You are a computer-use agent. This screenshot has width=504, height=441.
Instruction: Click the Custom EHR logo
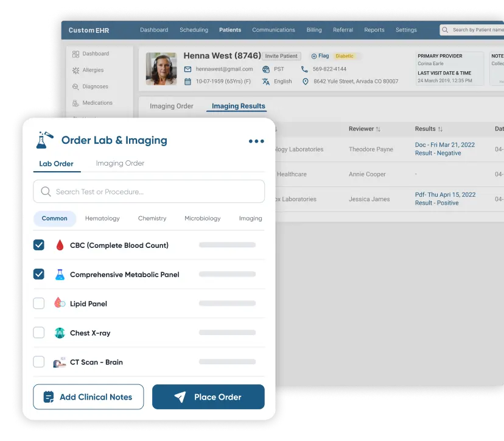(x=89, y=30)
